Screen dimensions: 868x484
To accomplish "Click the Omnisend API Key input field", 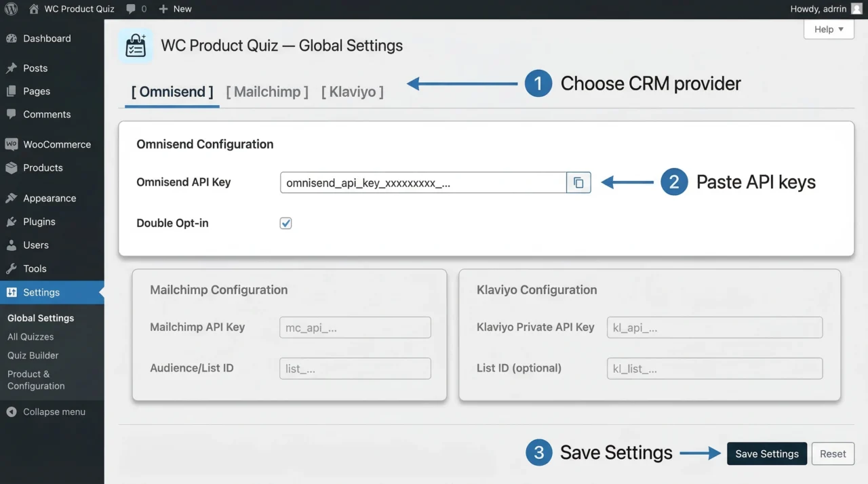I will tap(423, 182).
